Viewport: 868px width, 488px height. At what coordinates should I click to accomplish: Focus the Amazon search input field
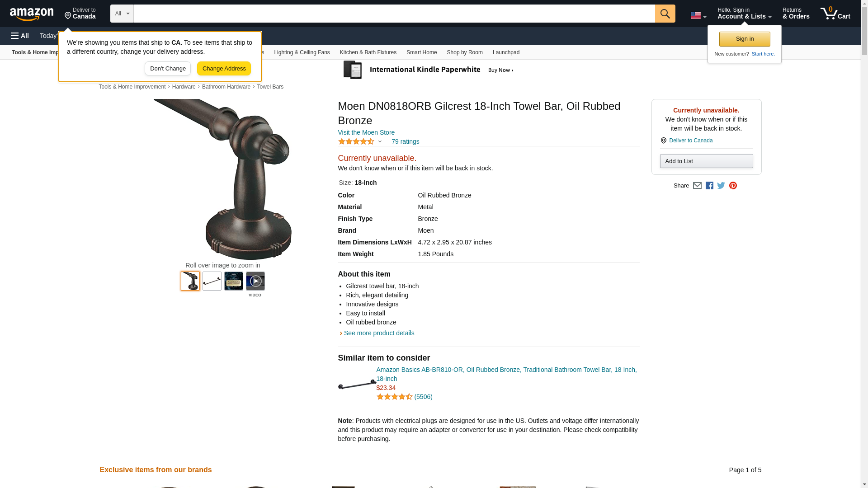pyautogui.click(x=394, y=14)
